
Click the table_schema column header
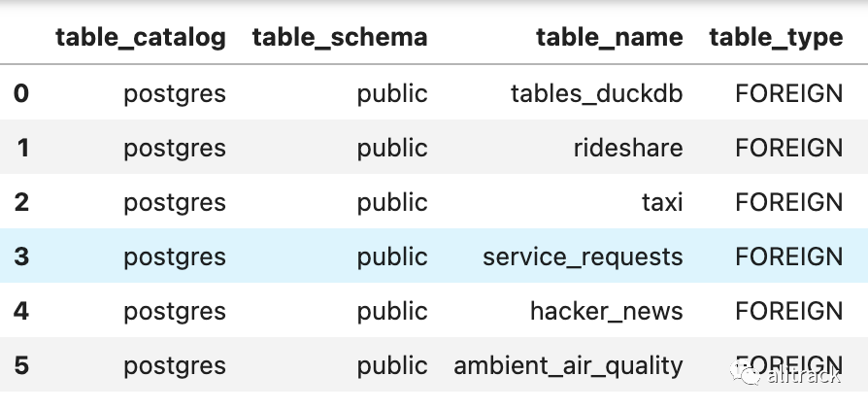[x=340, y=38]
